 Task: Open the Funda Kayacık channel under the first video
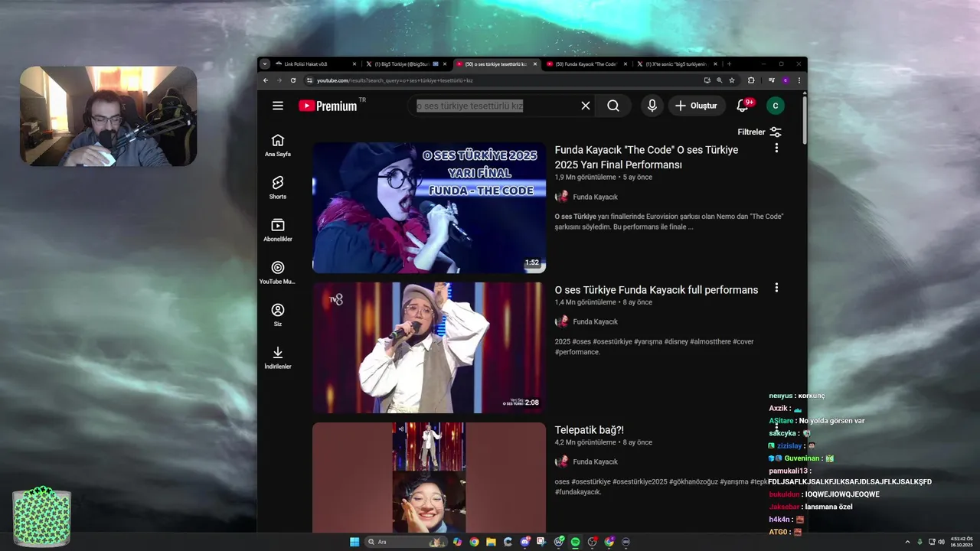(595, 197)
